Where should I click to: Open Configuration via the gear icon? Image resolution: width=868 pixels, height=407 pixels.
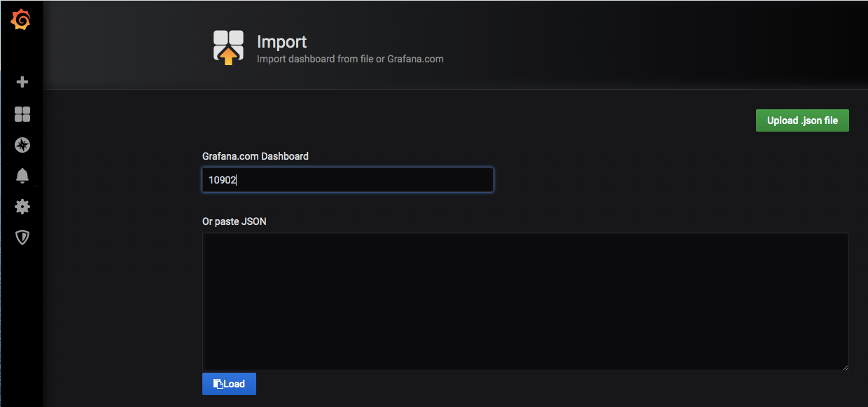click(22, 207)
